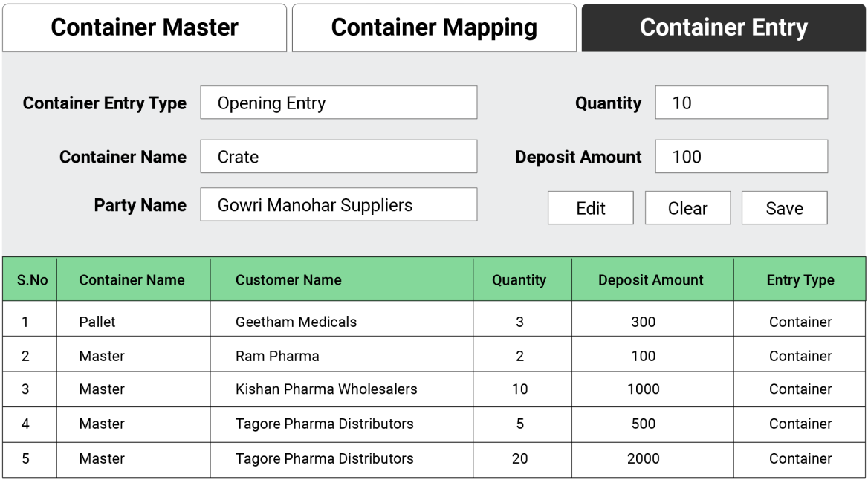Select the Deposit Amount field showing 100
Image resolution: width=868 pixels, height=480 pixels.
pyautogui.click(x=740, y=157)
